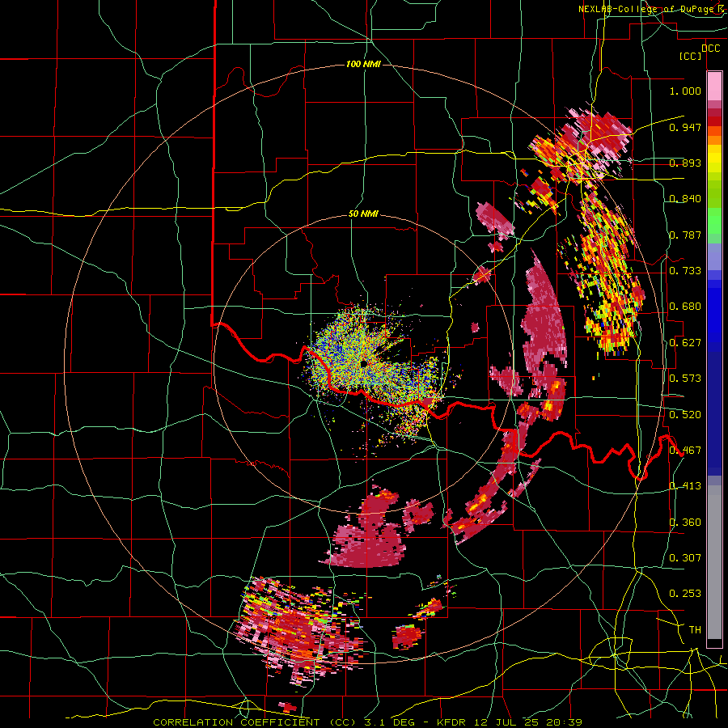Click the 0.627 scale value
The width and height of the screenshot is (728, 728).
point(685,343)
